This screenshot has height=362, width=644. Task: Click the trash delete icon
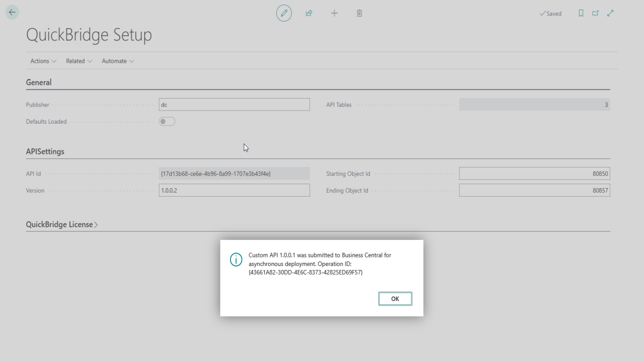tap(359, 13)
